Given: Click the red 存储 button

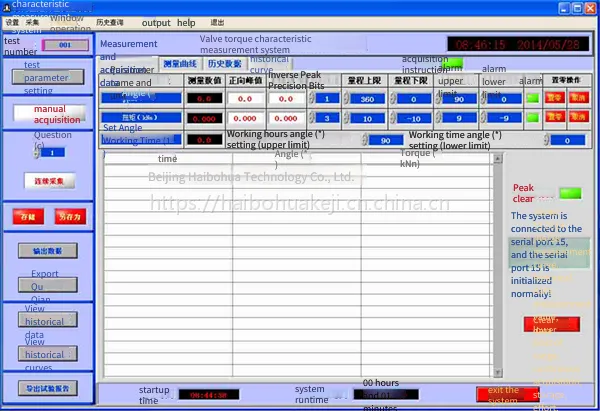Looking at the screenshot, I should coord(28,217).
